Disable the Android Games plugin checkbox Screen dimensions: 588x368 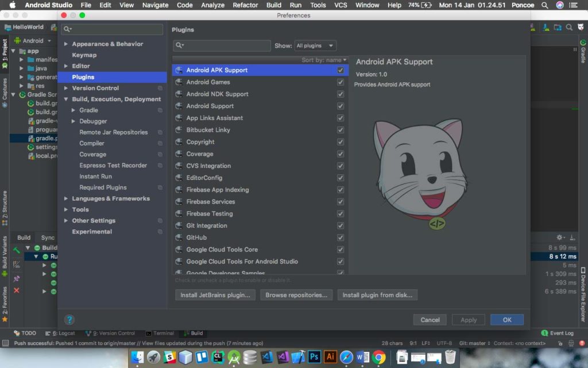(x=341, y=82)
